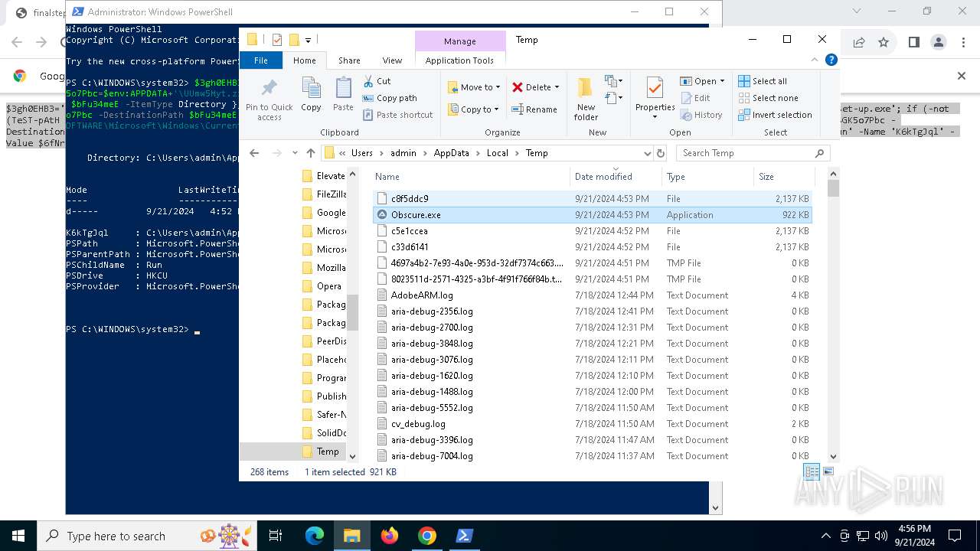Switch to the Home ribbon tab
The width and height of the screenshot is (980, 551).
pos(304,60)
